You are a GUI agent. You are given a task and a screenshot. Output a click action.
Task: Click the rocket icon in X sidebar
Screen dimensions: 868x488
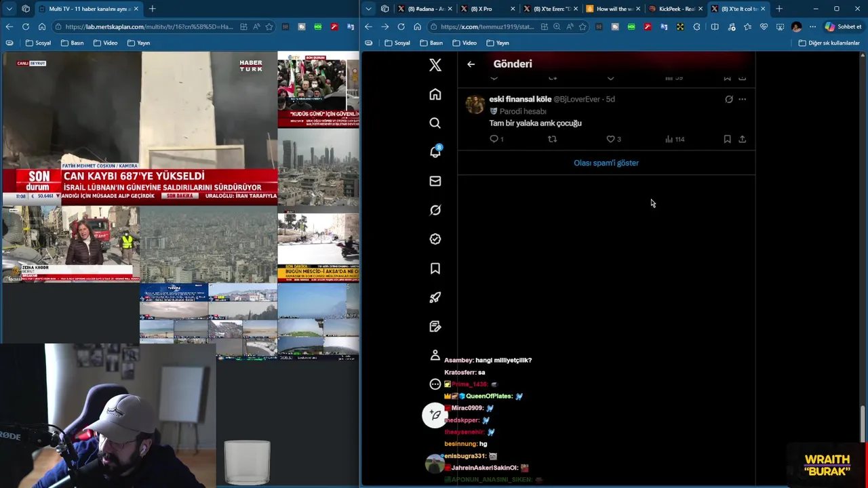(x=435, y=298)
